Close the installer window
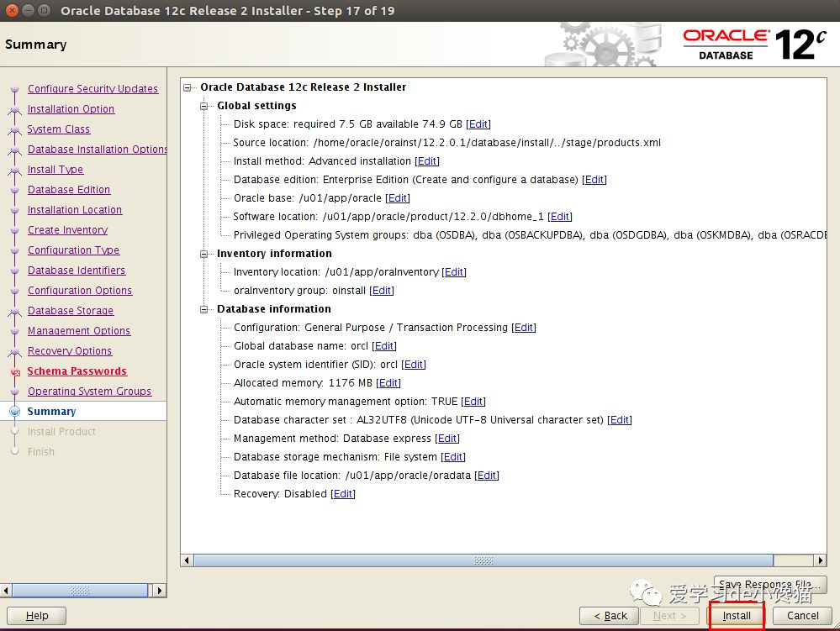This screenshot has width=840, height=631. pyautogui.click(x=12, y=10)
